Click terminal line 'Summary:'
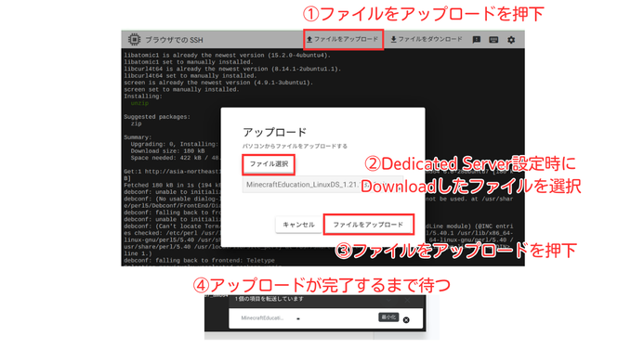The image size is (644, 362). [x=138, y=137]
